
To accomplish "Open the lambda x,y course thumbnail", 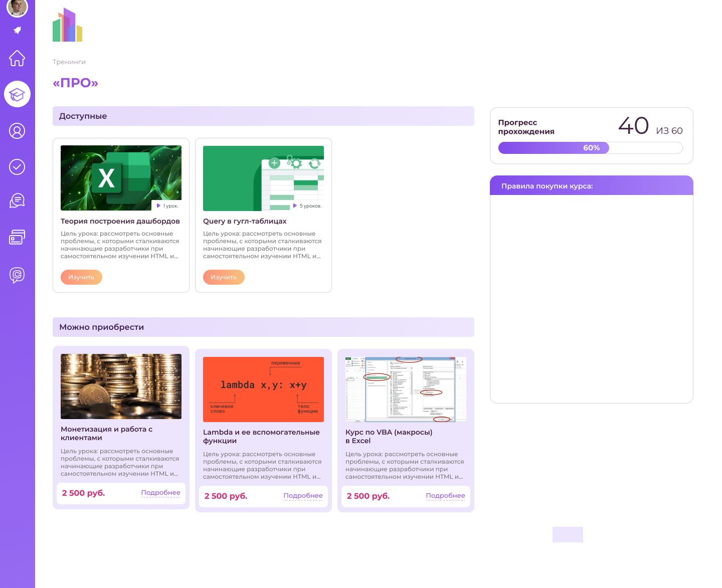I will (263, 389).
